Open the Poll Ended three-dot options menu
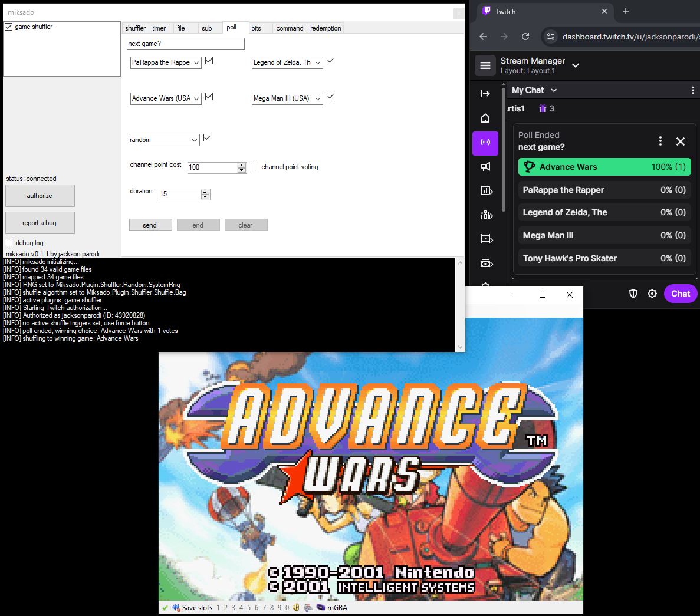Screen dimensions: 700x616 point(660,141)
